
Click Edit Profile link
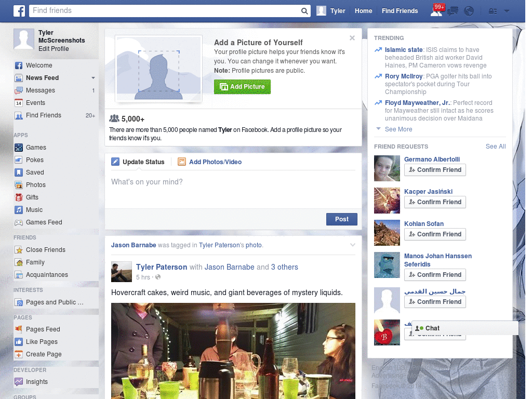54,49
